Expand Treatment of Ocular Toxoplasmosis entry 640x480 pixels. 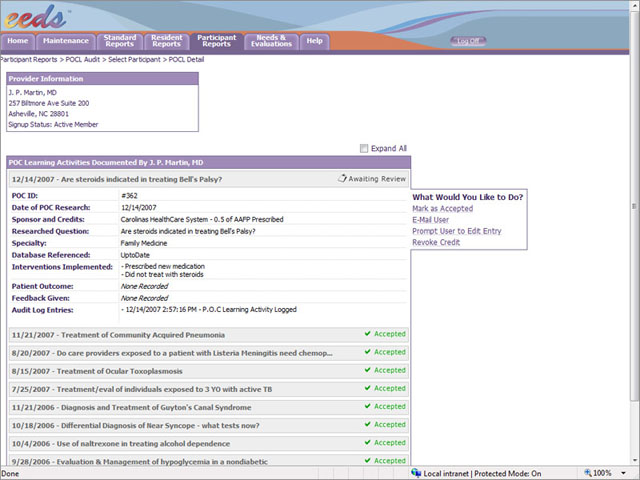click(209, 371)
